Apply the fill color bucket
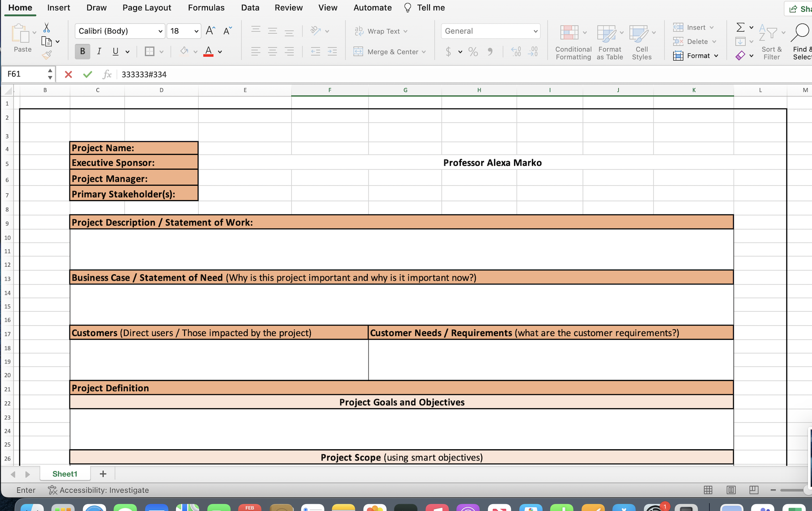This screenshot has width=812, height=511. pos(184,51)
